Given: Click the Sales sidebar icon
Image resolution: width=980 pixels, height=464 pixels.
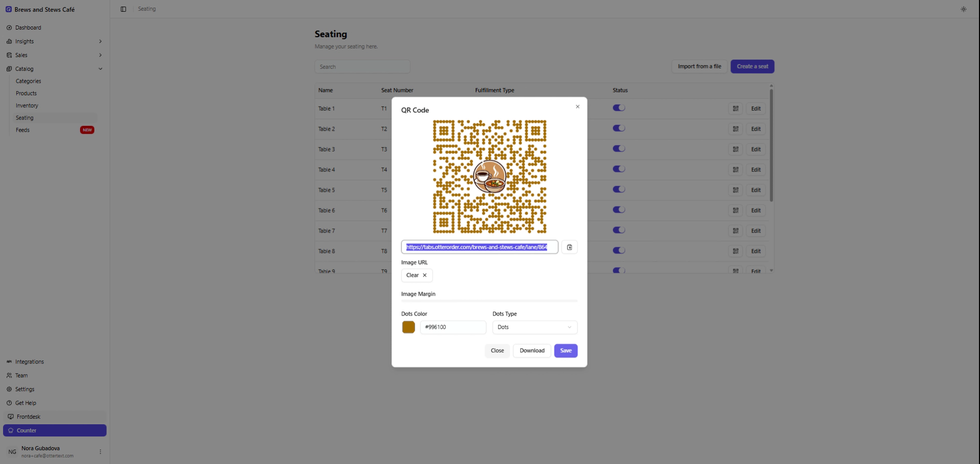Looking at the screenshot, I should point(10,55).
